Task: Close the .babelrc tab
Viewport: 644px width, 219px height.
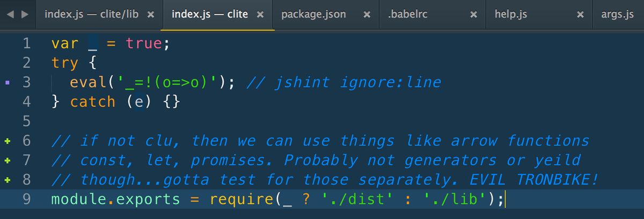Action: 473,15
